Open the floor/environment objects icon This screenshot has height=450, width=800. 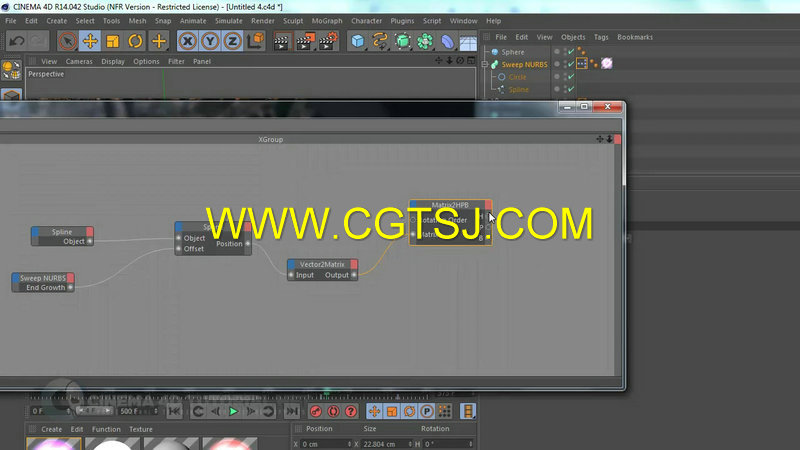[x=468, y=41]
